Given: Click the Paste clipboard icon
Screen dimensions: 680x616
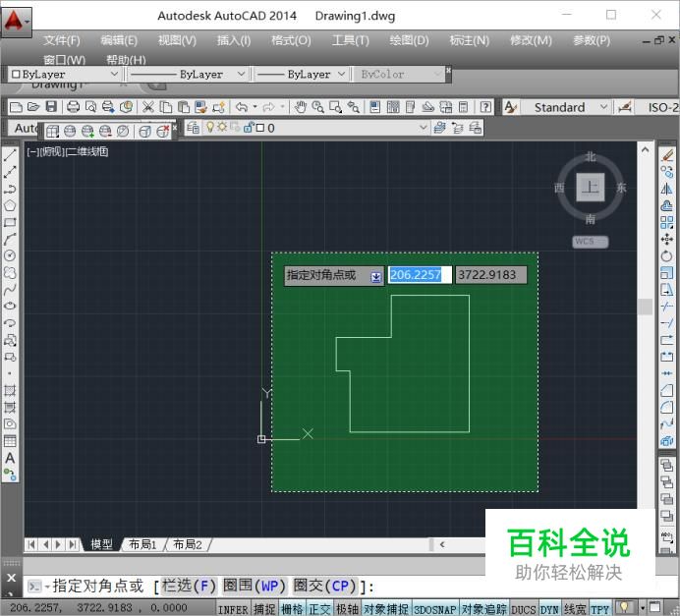Looking at the screenshot, I should click(184, 107).
